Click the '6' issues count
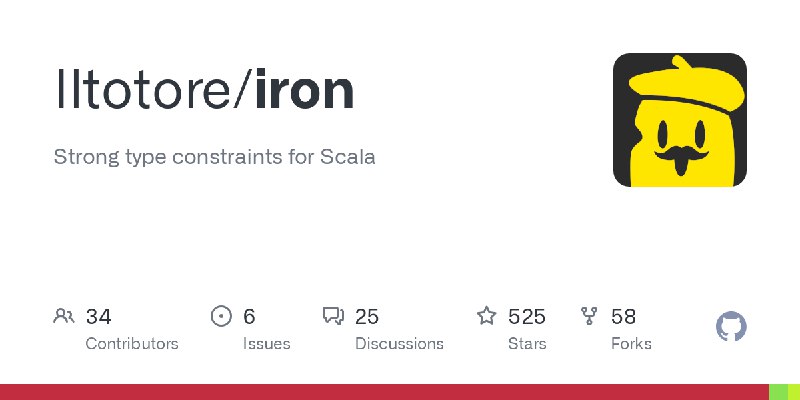This screenshot has height=400, width=800. tap(249, 317)
